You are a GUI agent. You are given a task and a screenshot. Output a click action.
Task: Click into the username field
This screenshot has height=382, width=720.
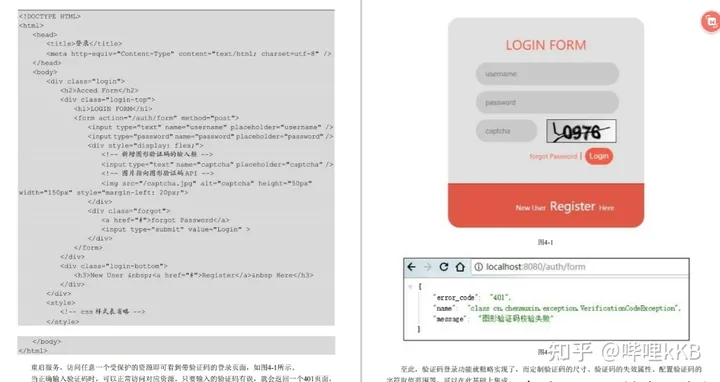(547, 74)
